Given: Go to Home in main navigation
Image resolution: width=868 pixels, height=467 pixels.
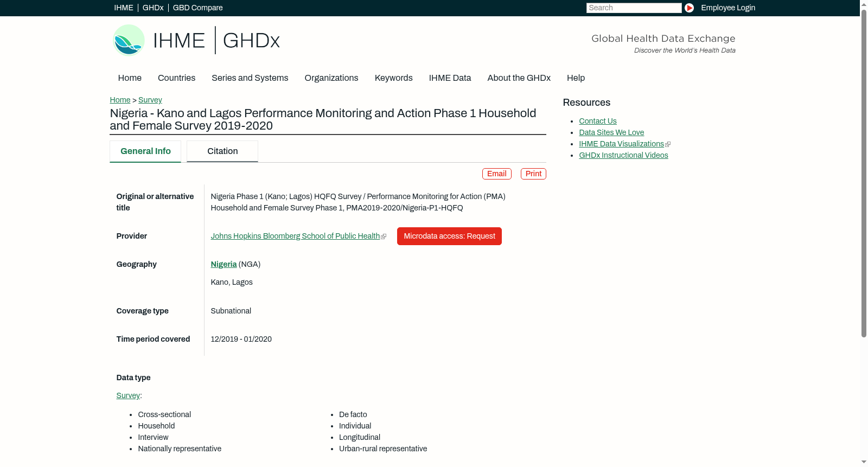Looking at the screenshot, I should pyautogui.click(x=130, y=78).
